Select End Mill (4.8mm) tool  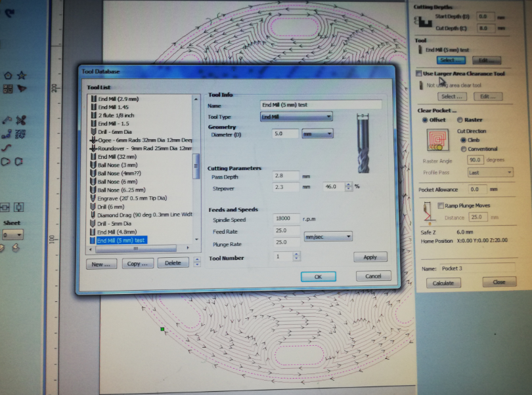click(x=117, y=232)
